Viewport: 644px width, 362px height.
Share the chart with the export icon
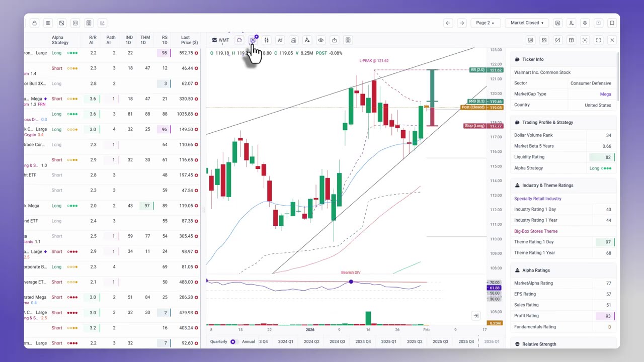click(334, 40)
